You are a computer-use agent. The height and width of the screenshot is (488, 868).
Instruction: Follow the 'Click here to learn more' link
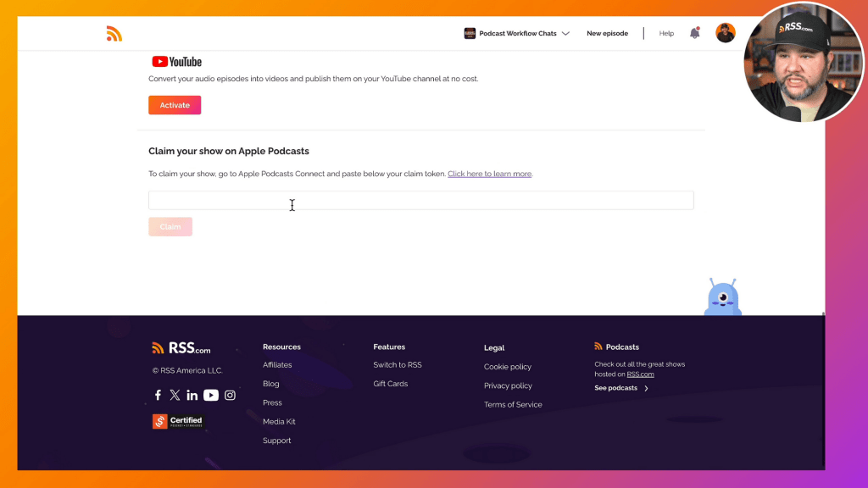click(x=489, y=174)
